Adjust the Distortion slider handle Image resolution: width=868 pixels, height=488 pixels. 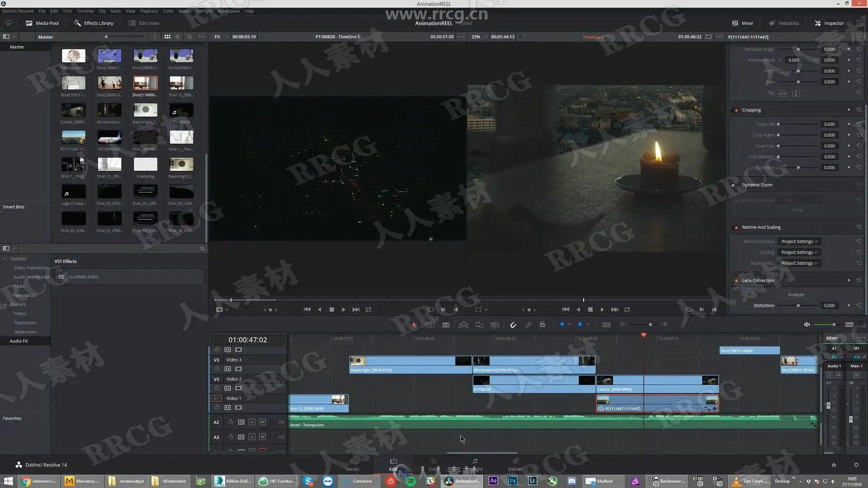pos(798,306)
